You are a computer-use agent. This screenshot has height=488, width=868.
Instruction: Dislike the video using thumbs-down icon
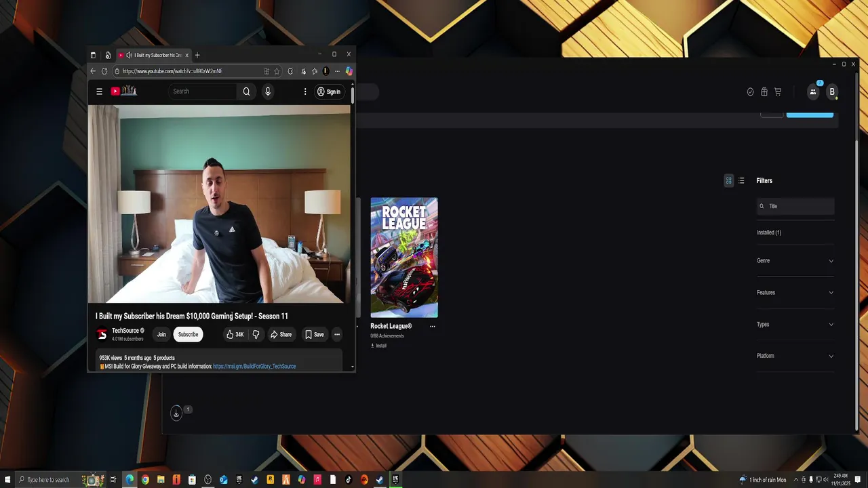[x=256, y=334]
